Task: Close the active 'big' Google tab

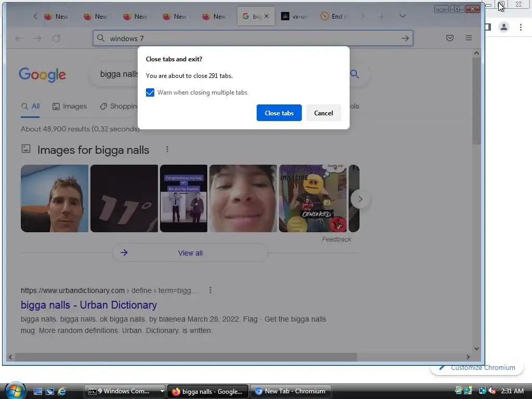Action: tap(267, 16)
